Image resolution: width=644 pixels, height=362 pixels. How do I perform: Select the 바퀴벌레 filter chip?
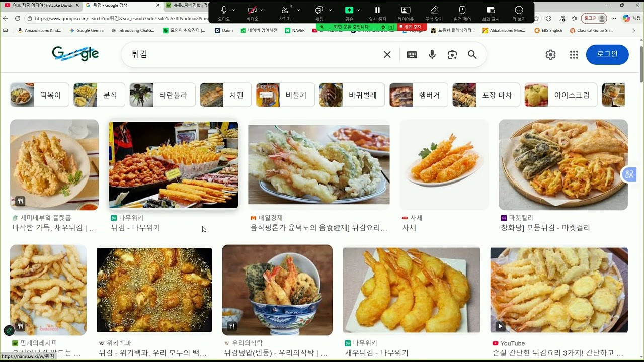[x=352, y=95]
